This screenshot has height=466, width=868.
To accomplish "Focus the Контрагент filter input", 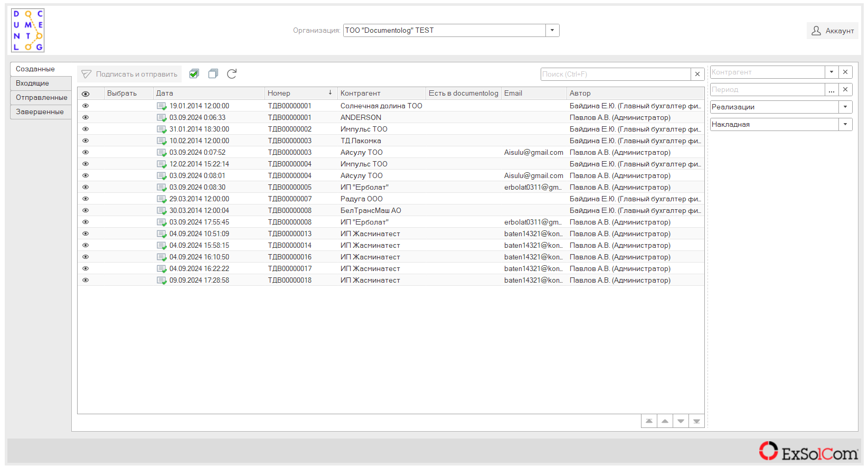I will [767, 72].
